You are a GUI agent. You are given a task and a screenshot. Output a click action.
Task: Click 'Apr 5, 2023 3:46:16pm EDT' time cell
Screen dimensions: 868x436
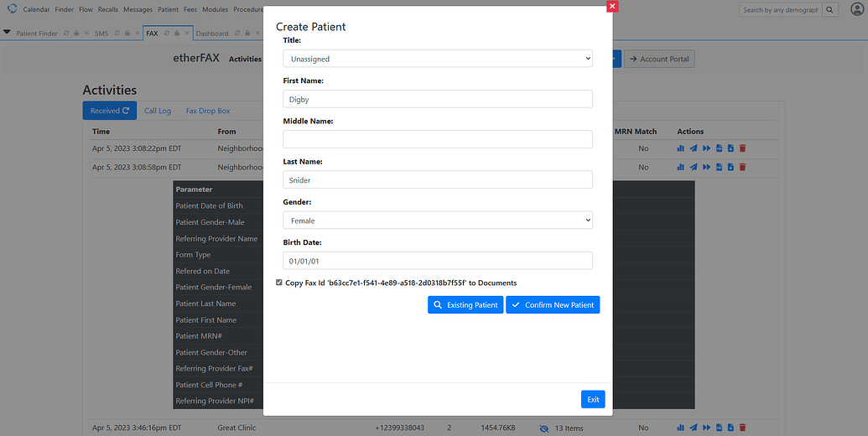pos(137,428)
